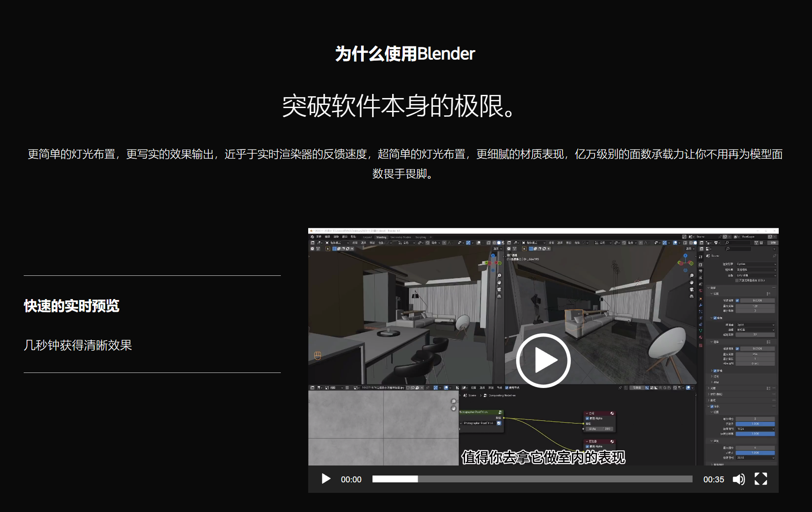Click the wrench modifier tab icon in properties
Screen dimensions: 812x512
coord(701,305)
